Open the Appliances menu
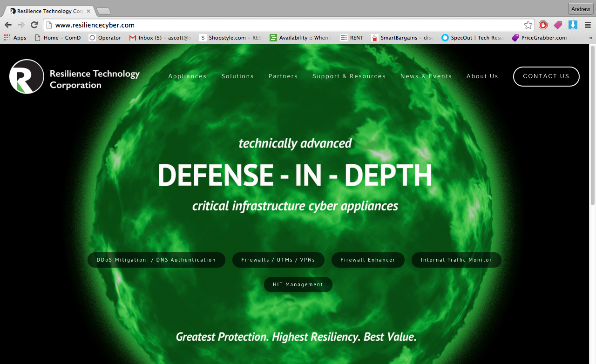This screenshot has height=364, width=596. click(187, 76)
